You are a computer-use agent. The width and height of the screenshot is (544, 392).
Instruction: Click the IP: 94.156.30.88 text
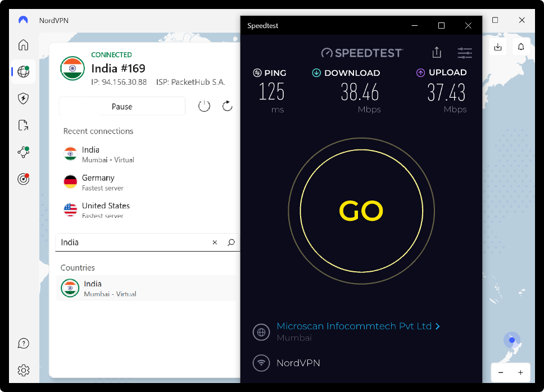coord(119,82)
